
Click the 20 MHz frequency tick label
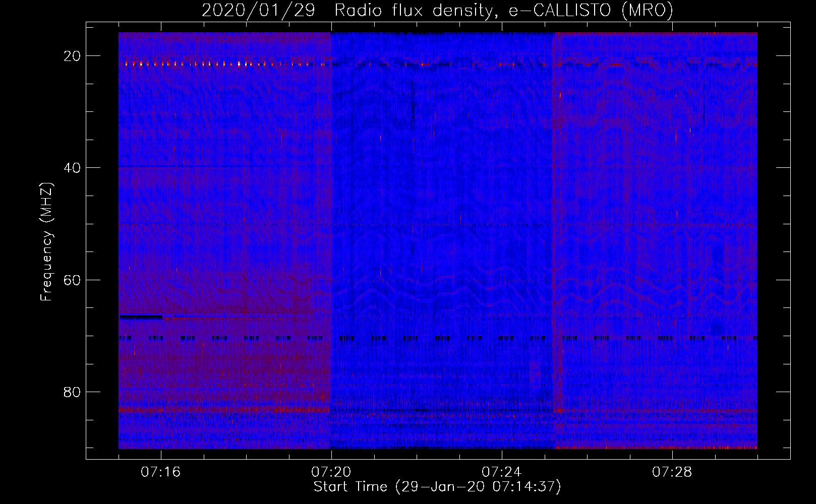72,56
